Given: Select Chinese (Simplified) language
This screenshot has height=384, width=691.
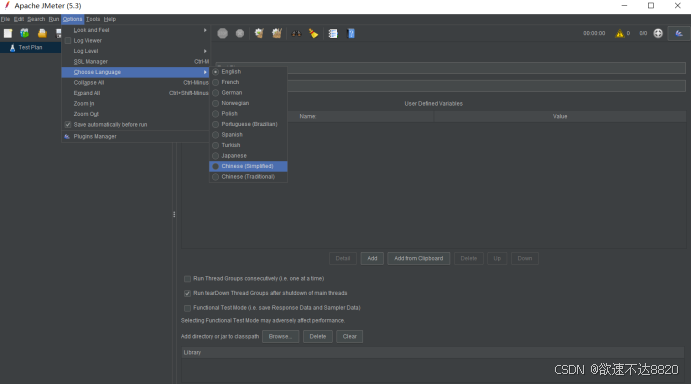Looking at the screenshot, I should pos(248,166).
